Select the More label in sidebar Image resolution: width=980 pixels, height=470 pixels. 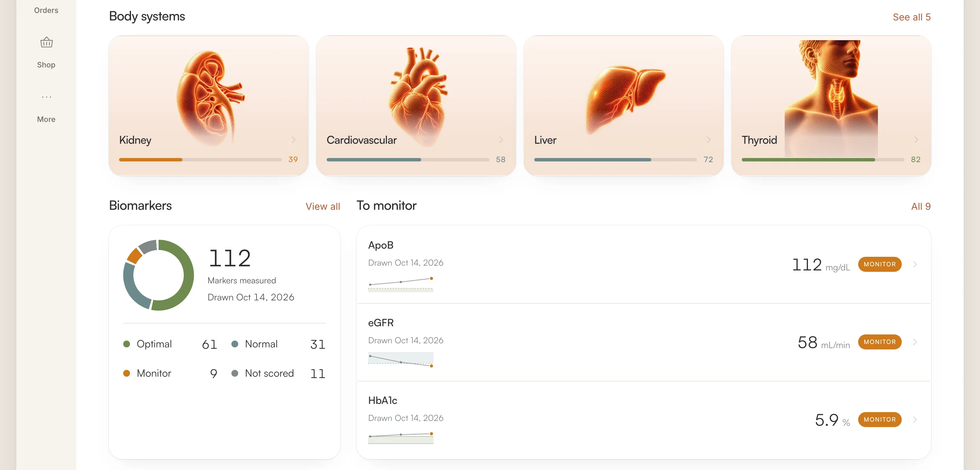point(46,119)
